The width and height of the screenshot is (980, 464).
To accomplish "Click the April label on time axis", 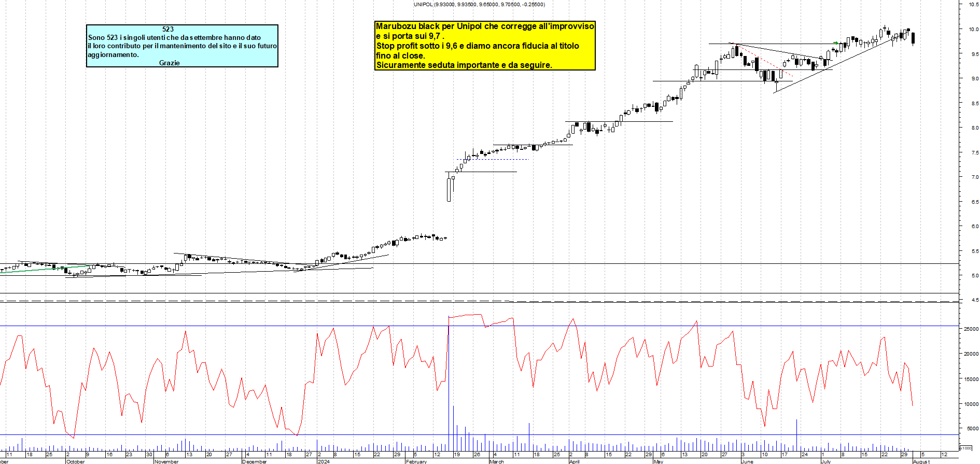I will [575, 461].
